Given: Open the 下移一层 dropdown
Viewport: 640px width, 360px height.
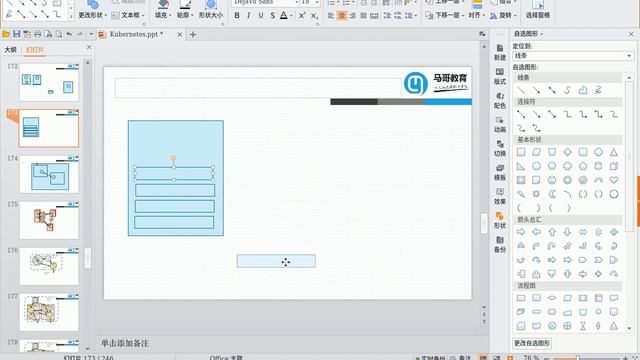Looking at the screenshot, I should click(x=445, y=15).
